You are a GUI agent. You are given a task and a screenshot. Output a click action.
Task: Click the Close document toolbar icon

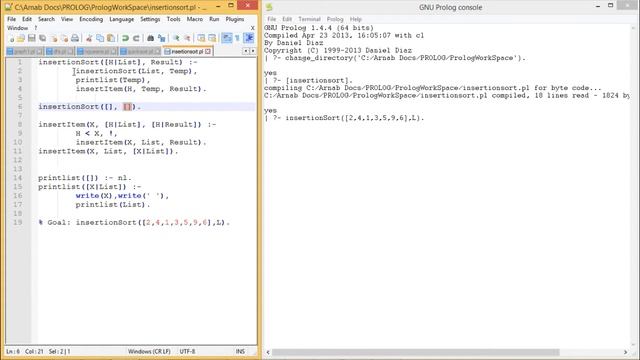click(x=54, y=39)
